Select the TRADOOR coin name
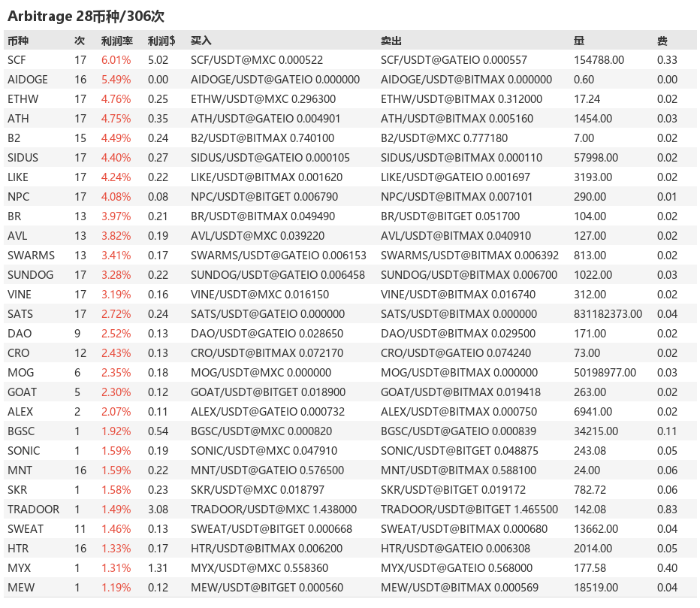 (x=34, y=510)
